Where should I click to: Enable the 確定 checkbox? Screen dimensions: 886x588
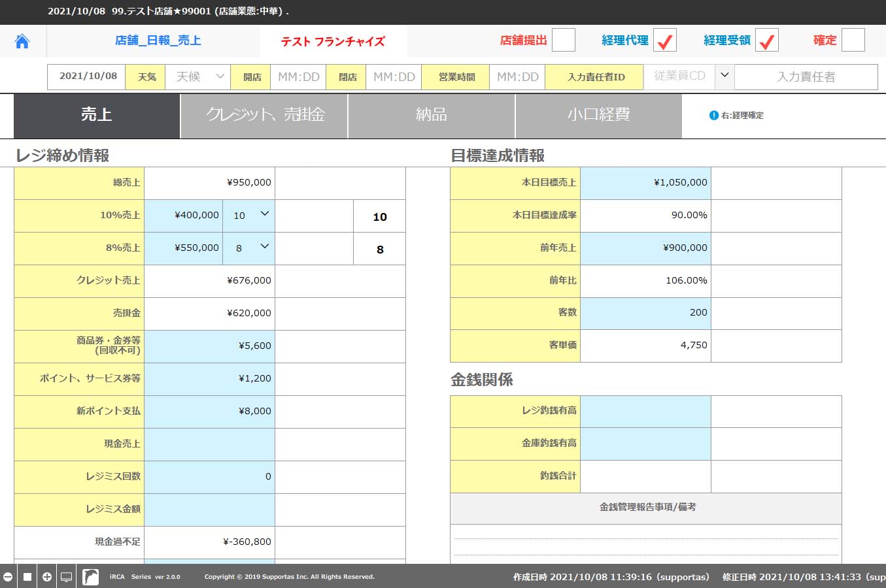853,41
